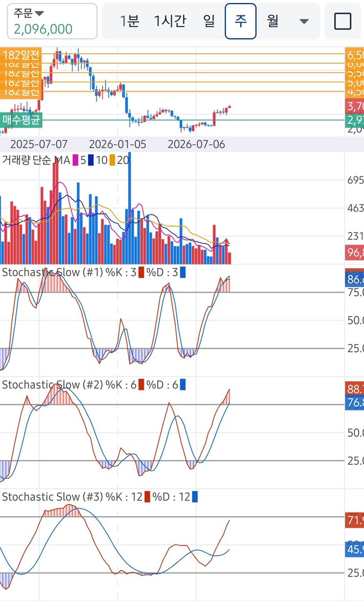Screen dimensions: 364x615
Task: Tap Stochastic #2 %K red swatch
Action: click(141, 384)
